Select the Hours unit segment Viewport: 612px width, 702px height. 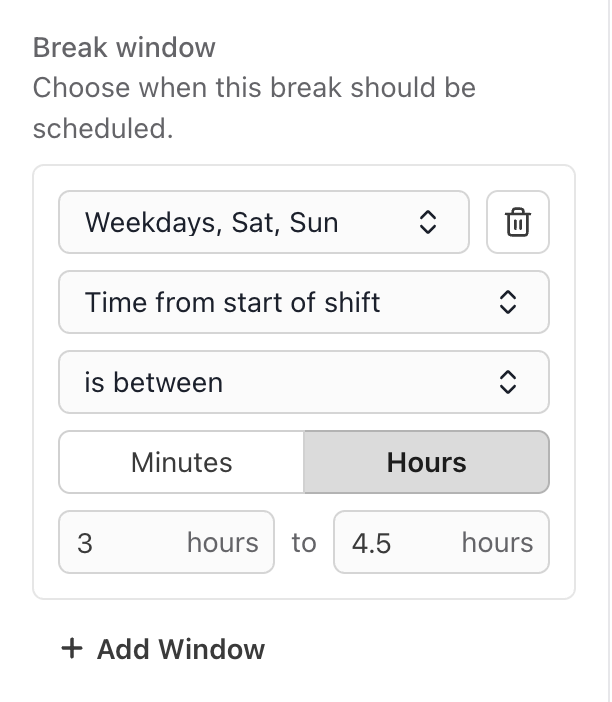426,462
